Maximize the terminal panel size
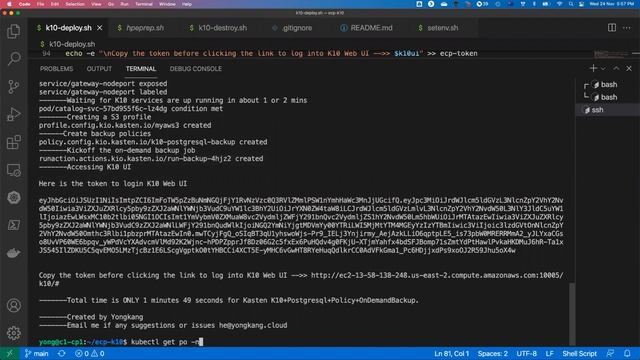Image resolution: width=640 pixels, height=360 pixels. click(x=616, y=69)
